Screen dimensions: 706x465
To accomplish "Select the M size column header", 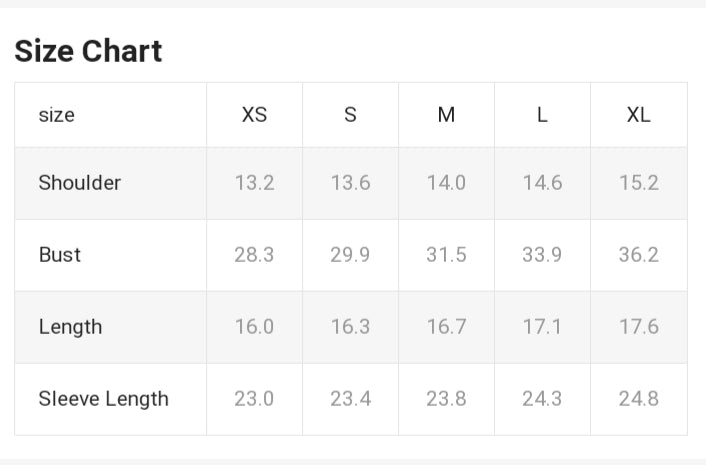I will click(446, 115).
